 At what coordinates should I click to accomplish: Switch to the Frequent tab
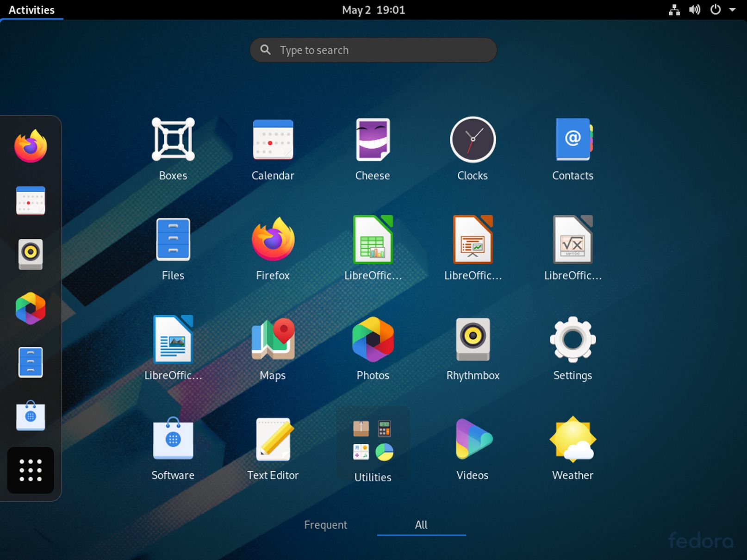325,525
